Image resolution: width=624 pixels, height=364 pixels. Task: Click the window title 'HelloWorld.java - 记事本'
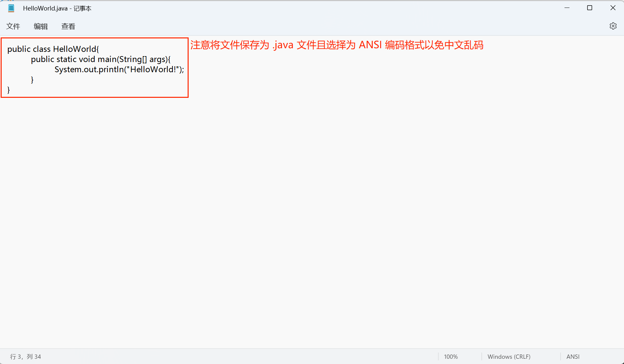tap(57, 8)
